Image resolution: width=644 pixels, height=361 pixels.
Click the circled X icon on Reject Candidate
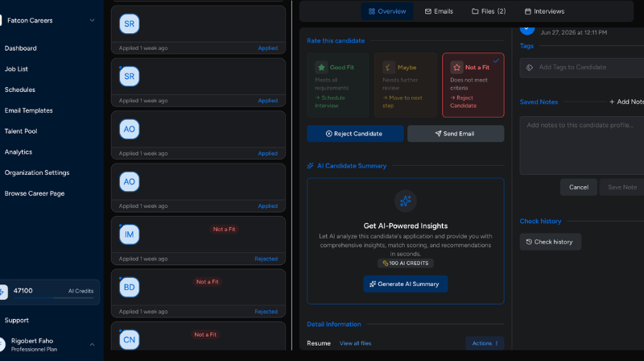click(328, 134)
